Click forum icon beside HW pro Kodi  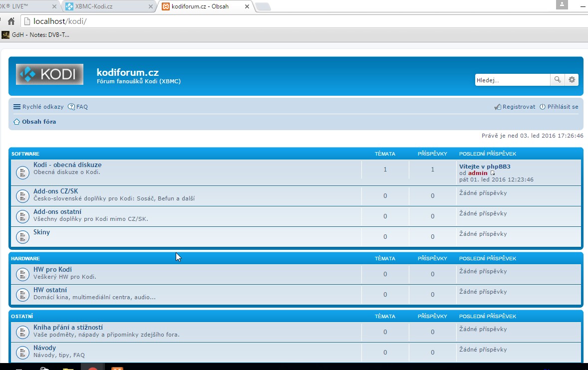click(22, 274)
